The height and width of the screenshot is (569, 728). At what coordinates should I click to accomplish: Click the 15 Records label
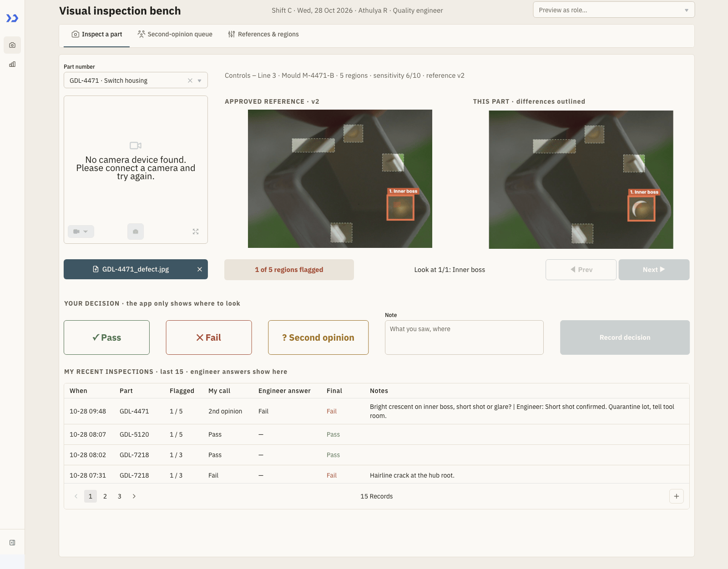point(376,496)
